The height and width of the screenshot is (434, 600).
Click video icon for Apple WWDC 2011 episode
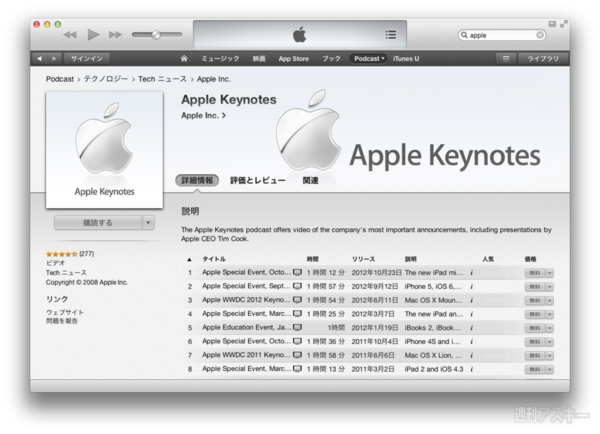[297, 355]
